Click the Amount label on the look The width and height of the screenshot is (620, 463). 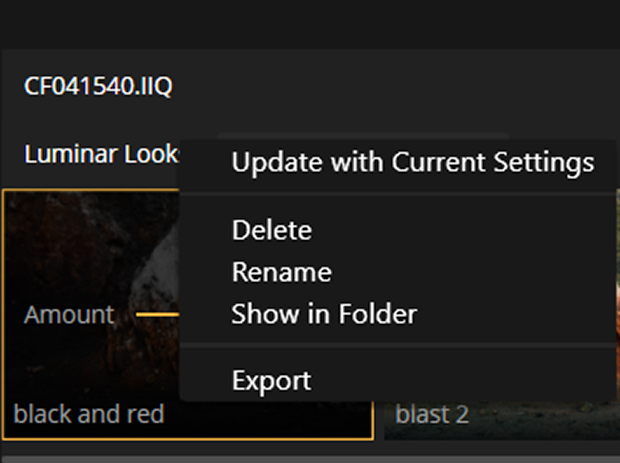(69, 315)
